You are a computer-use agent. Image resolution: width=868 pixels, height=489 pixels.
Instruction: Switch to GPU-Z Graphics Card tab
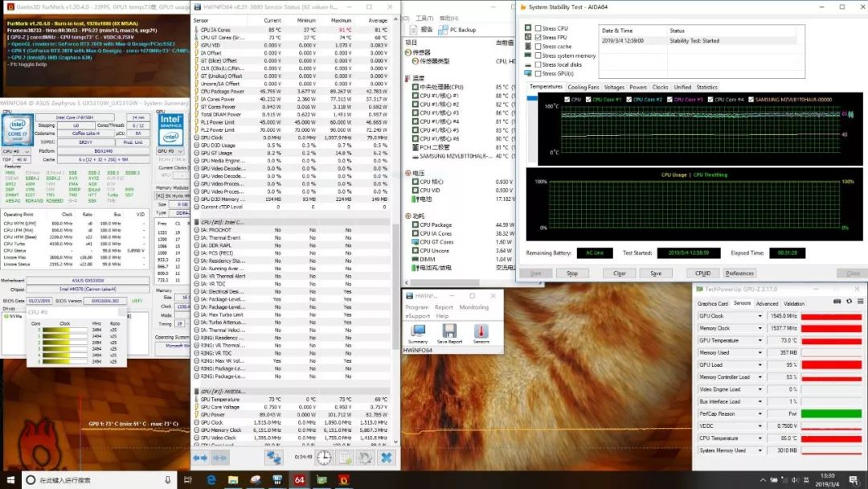tap(712, 303)
